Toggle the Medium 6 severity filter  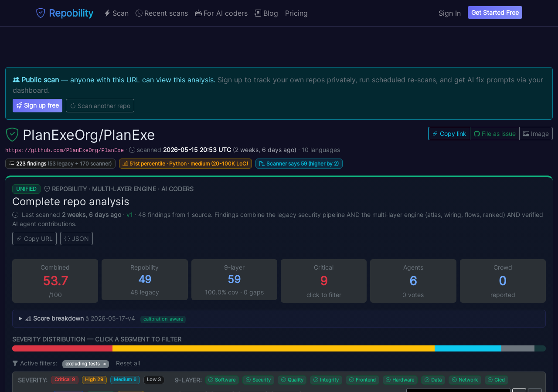[x=125, y=380]
